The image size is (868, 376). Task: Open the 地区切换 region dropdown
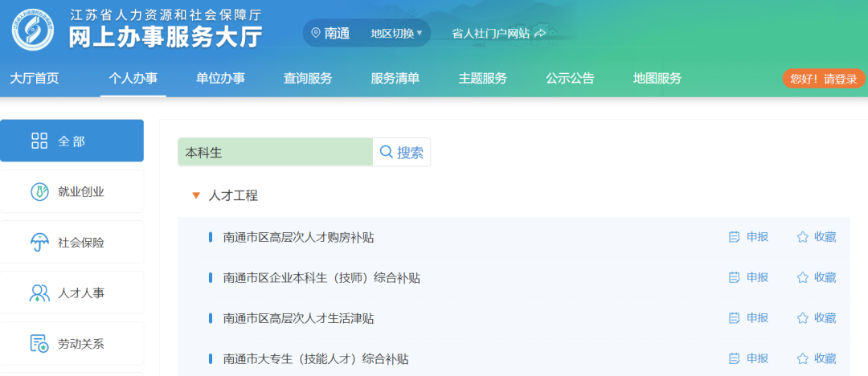tap(396, 33)
